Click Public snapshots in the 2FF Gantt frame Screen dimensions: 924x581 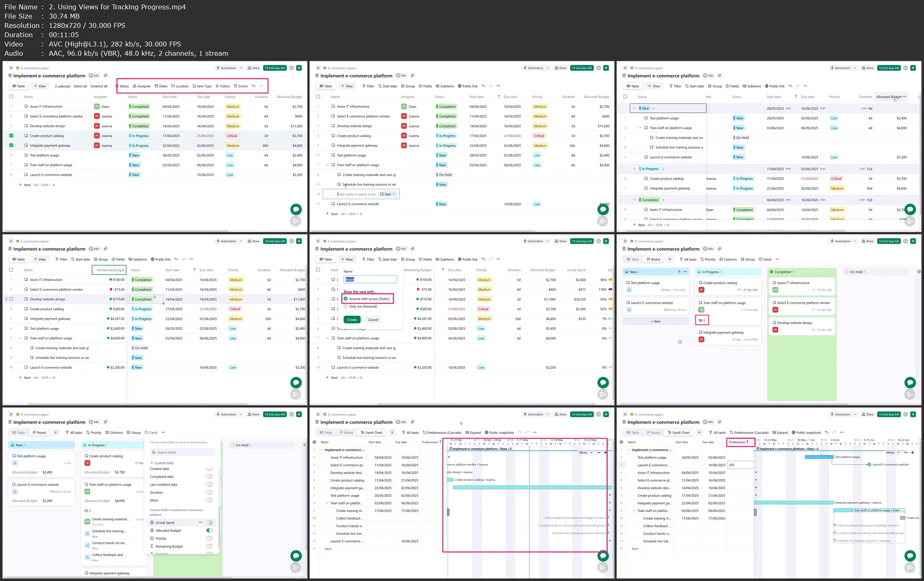pos(806,432)
